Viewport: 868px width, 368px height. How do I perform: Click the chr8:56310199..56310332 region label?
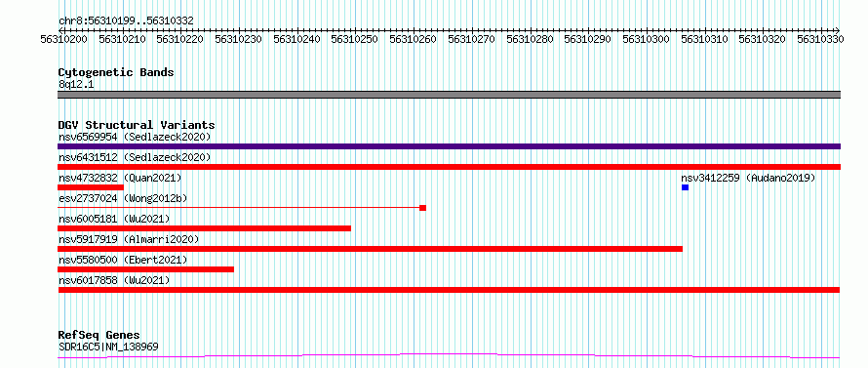126,20
